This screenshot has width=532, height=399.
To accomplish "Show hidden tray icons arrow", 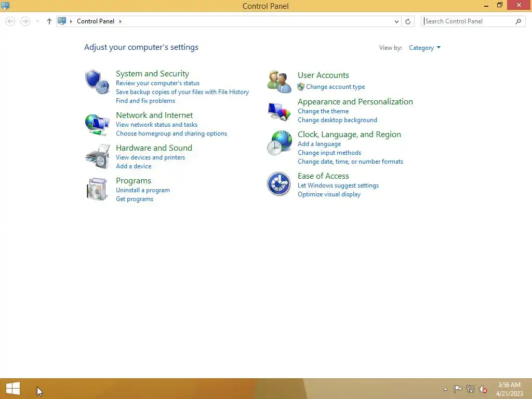I will pyautogui.click(x=445, y=389).
